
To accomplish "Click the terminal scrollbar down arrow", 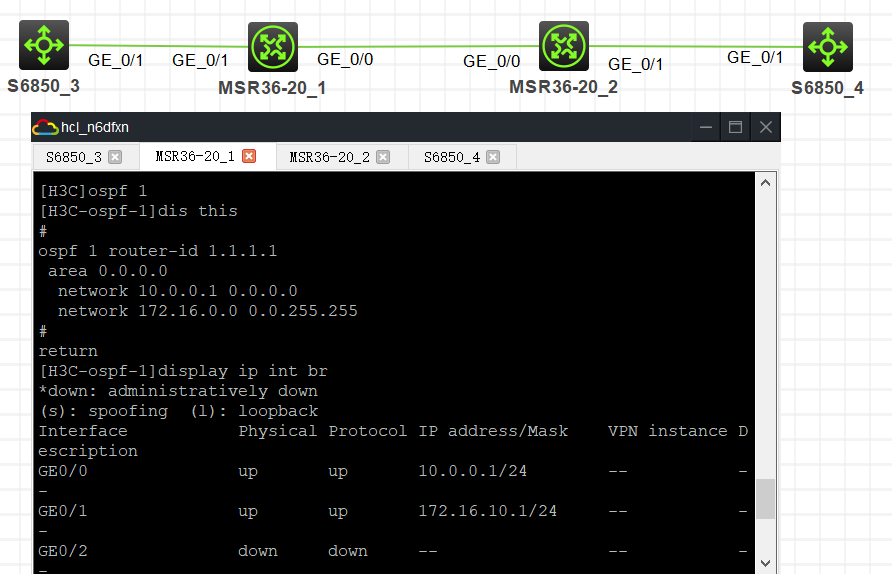I will click(766, 563).
